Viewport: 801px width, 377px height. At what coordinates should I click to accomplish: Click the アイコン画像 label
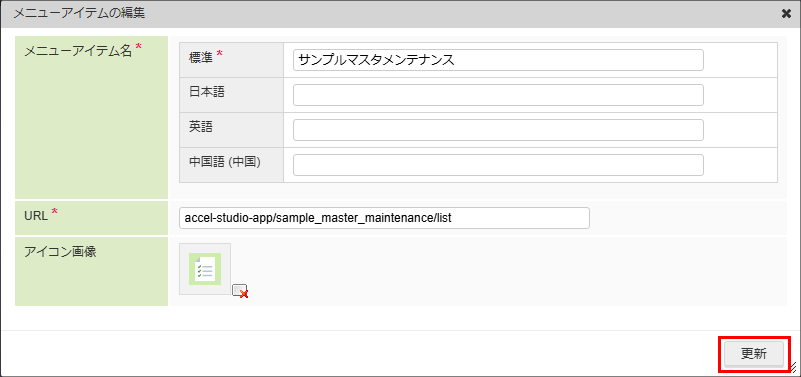point(60,252)
